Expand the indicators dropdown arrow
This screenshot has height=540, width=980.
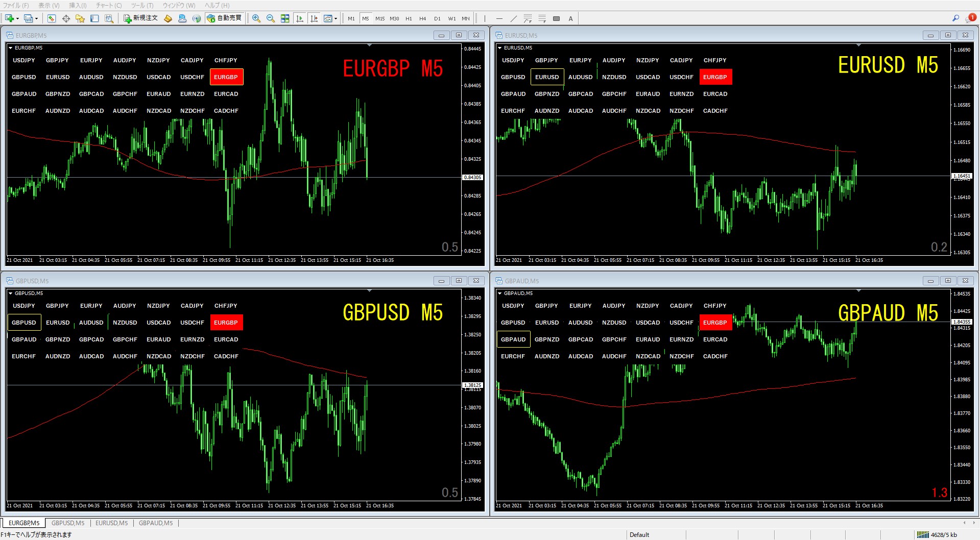[x=336, y=19]
